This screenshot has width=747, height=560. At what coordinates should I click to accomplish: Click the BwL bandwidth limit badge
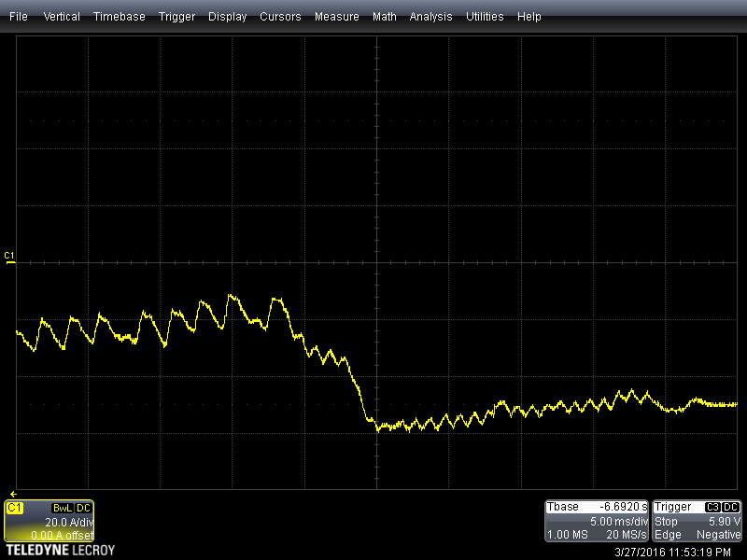[x=63, y=508]
